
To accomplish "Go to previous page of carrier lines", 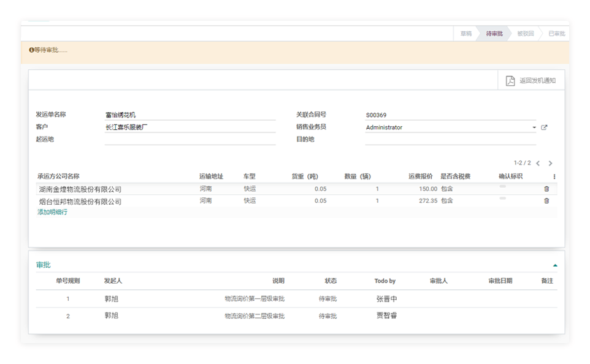I will [538, 164].
